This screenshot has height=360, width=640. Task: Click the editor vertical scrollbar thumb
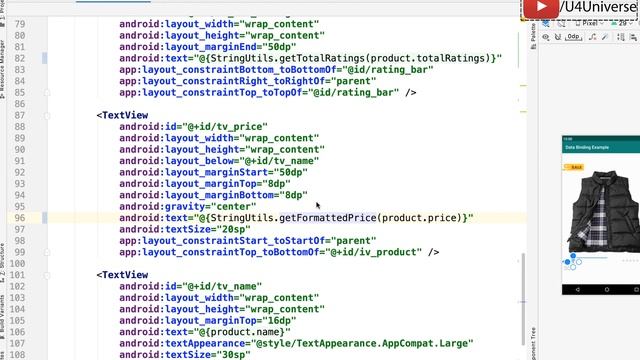[523, 299]
